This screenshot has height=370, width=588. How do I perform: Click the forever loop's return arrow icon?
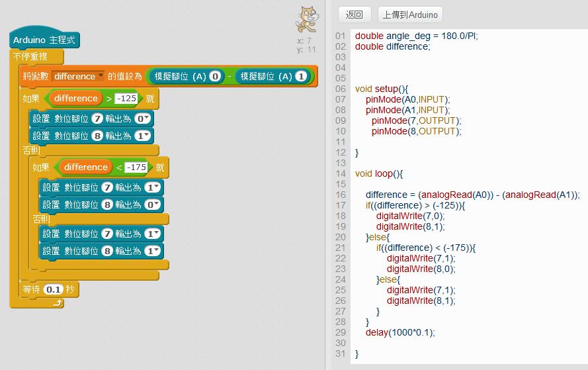point(58,303)
